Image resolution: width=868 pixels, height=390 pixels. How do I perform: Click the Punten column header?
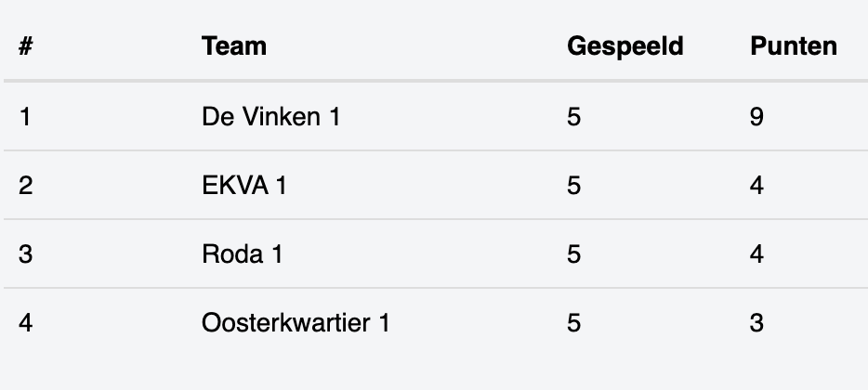coord(794,45)
